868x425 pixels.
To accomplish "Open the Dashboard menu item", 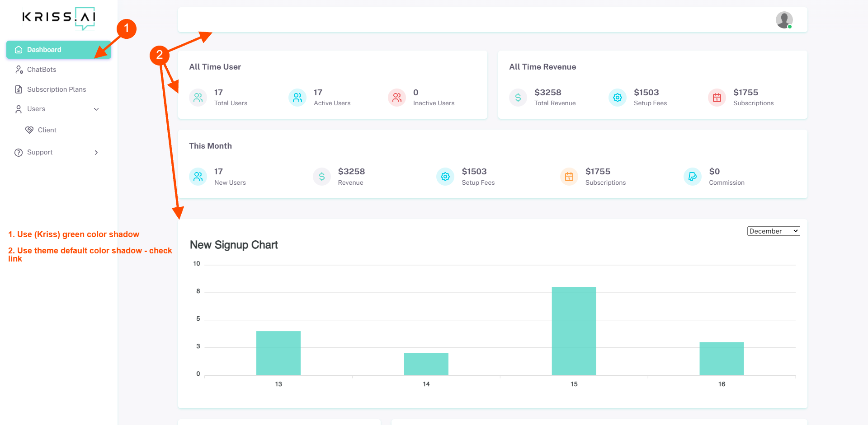I will 59,50.
